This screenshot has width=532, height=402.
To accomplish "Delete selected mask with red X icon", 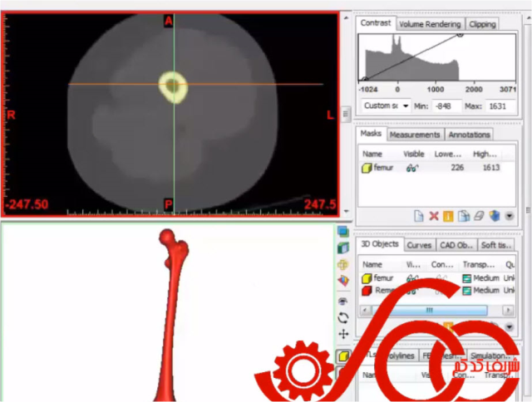I will [434, 216].
